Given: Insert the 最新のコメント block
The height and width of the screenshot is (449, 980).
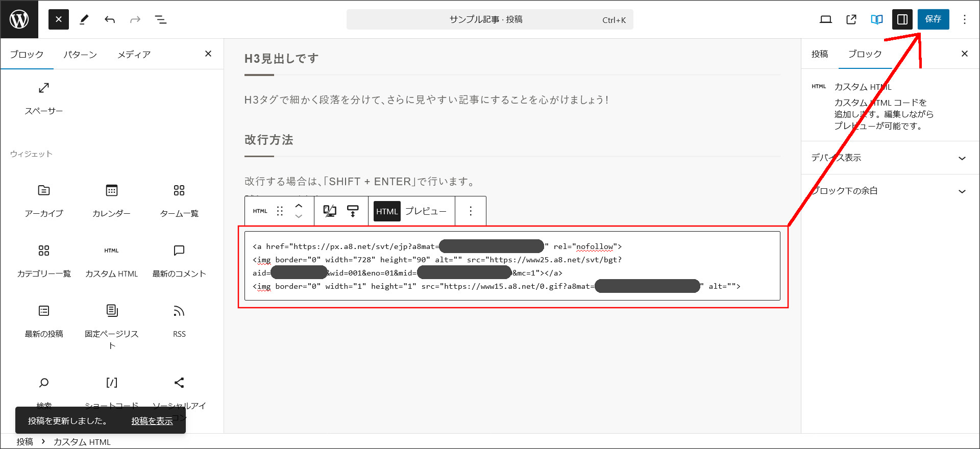Looking at the screenshot, I should pos(179,261).
